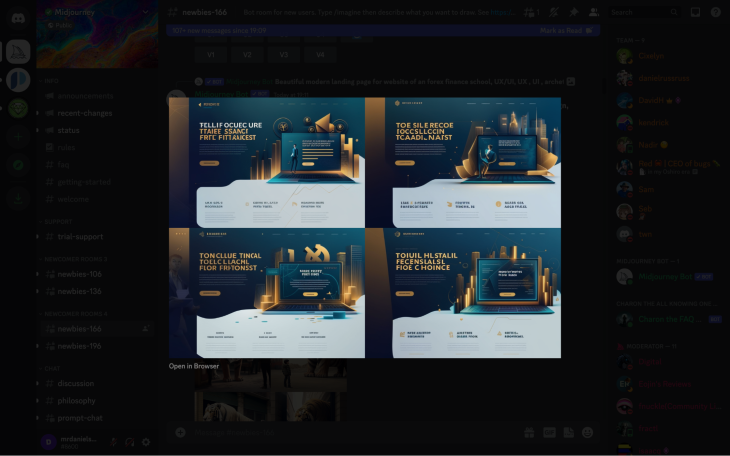This screenshot has height=456, width=730.
Task: Collapse the INFO channel category
Action: click(49, 81)
